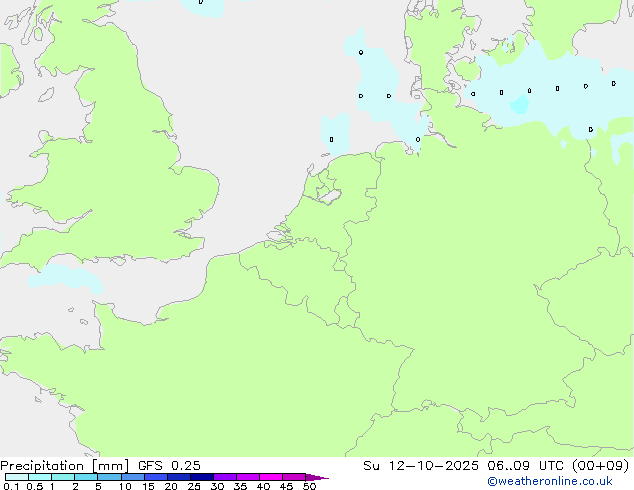Select legend swatch between 2 and 5
Image resolution: width=634 pixels, height=490 pixels.
[x=86, y=477]
